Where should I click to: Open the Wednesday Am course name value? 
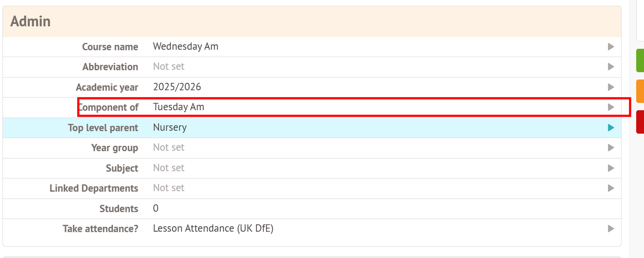pos(185,47)
